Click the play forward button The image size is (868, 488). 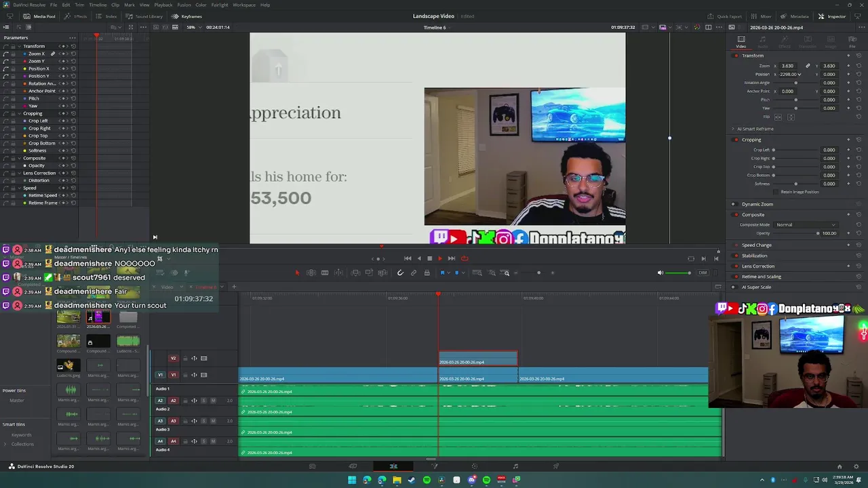coord(440,258)
